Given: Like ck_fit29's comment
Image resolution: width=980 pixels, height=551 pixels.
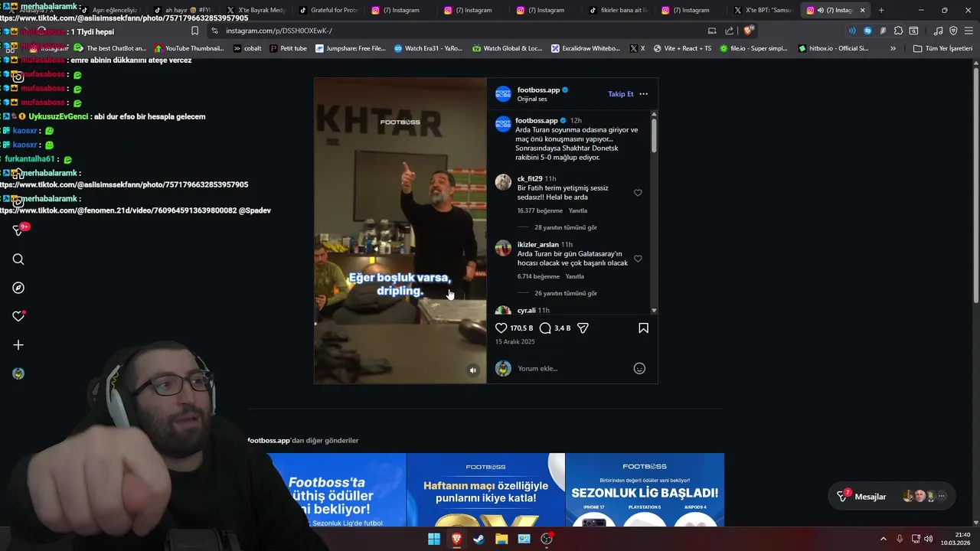Looking at the screenshot, I should click(x=638, y=193).
